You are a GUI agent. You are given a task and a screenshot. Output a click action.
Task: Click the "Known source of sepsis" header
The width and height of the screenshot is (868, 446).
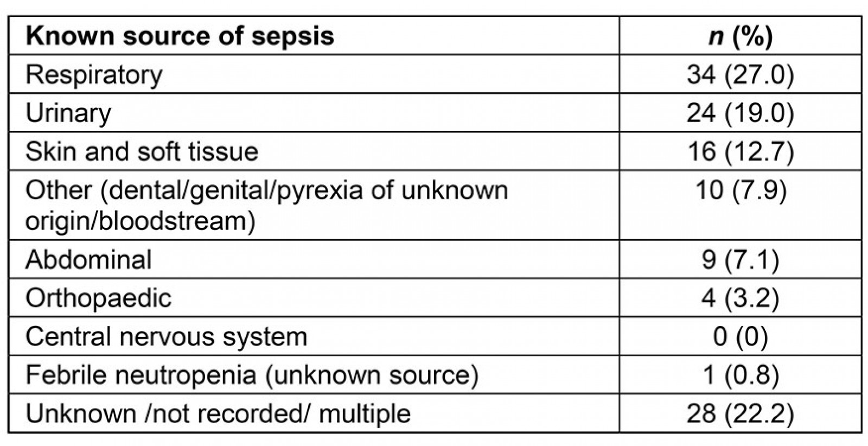click(180, 36)
